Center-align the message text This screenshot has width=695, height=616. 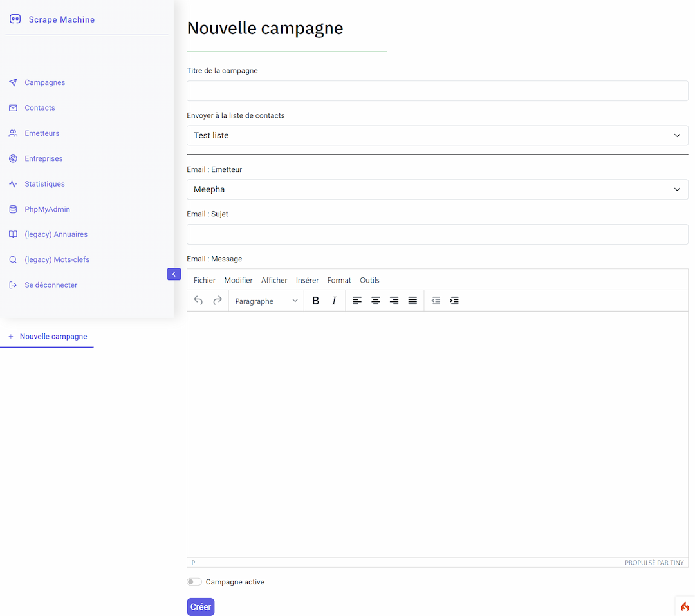(375, 301)
